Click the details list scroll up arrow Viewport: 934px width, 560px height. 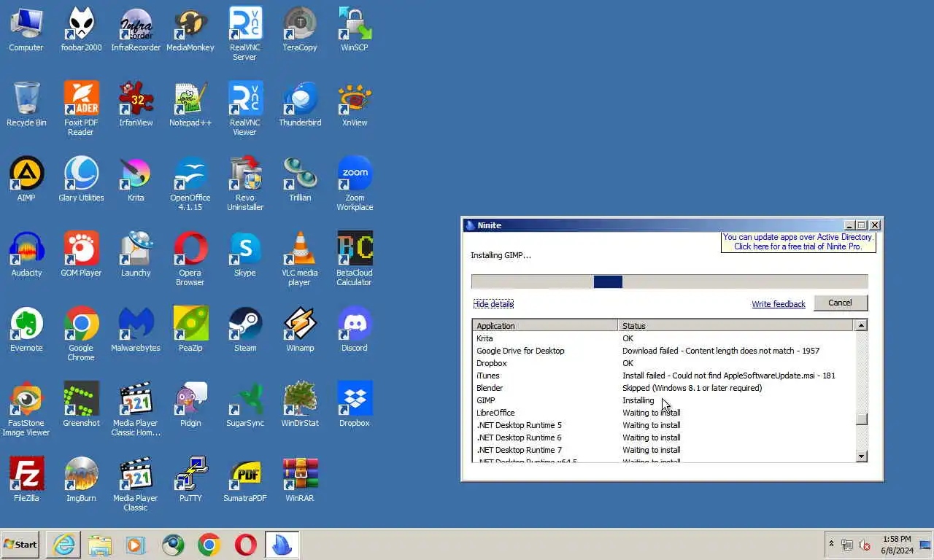pyautogui.click(x=861, y=325)
